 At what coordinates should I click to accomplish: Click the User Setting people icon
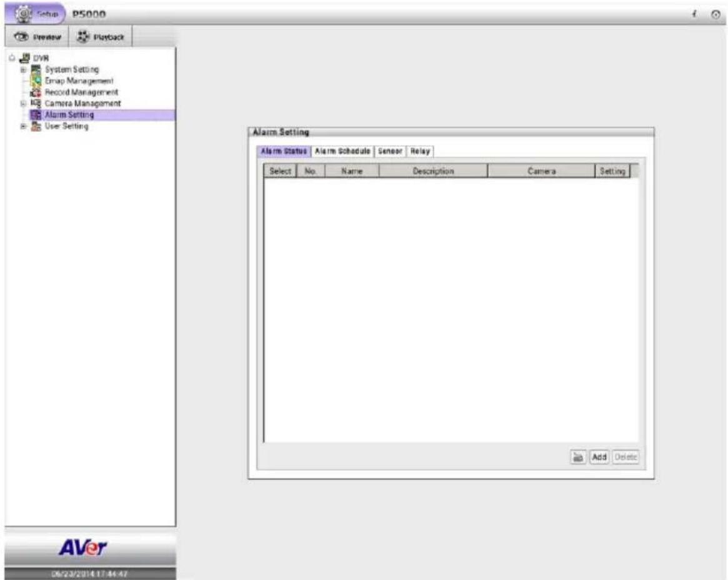36,126
